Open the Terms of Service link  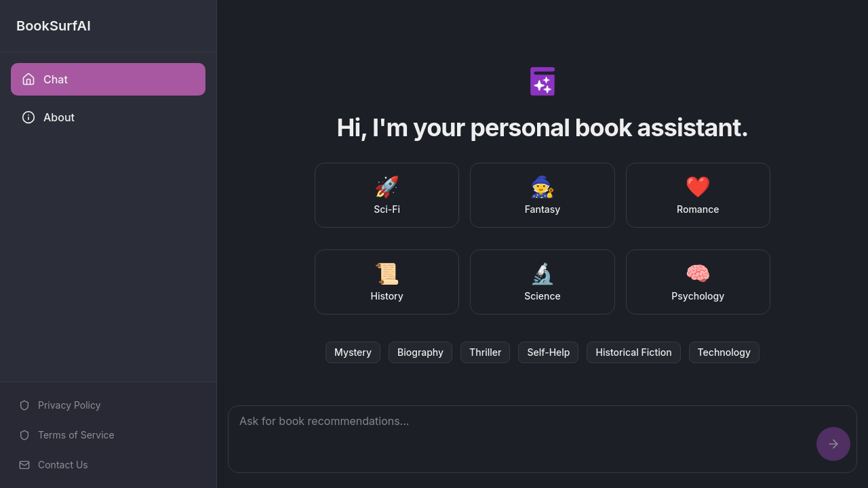pyautogui.click(x=75, y=435)
